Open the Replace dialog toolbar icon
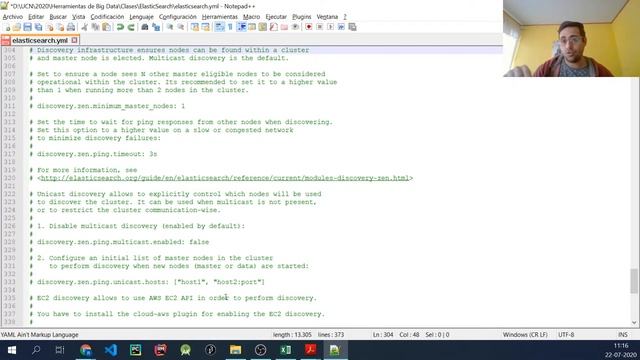The height and width of the screenshot is (360, 640). (156, 27)
